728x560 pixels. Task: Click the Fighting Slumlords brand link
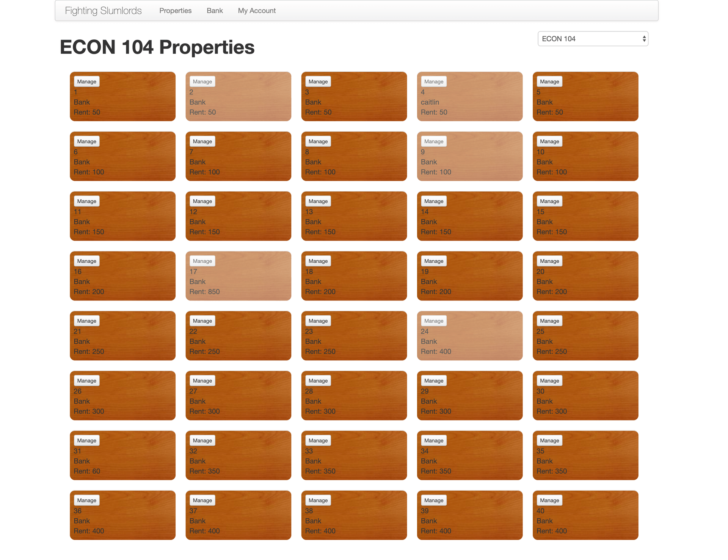pos(103,11)
